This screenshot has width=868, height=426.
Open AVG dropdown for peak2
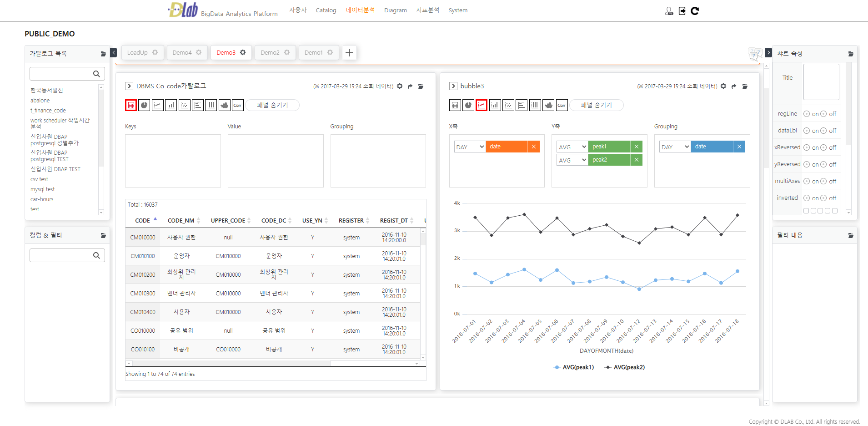[x=572, y=160]
